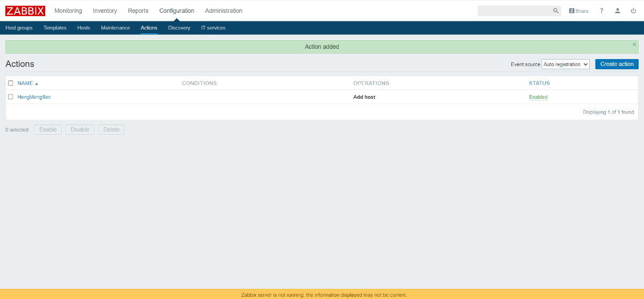Open the Administration menu
644x299 pixels.
[224, 11]
